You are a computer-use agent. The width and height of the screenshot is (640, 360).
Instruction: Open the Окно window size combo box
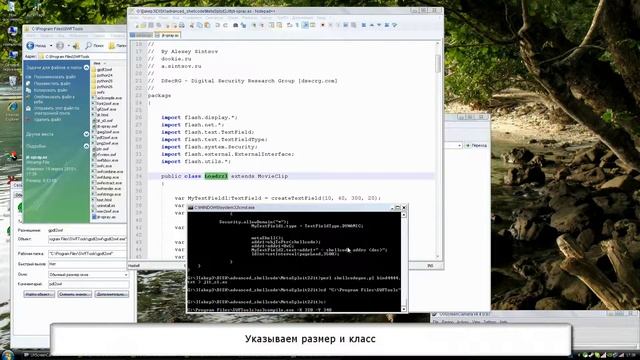89,275
